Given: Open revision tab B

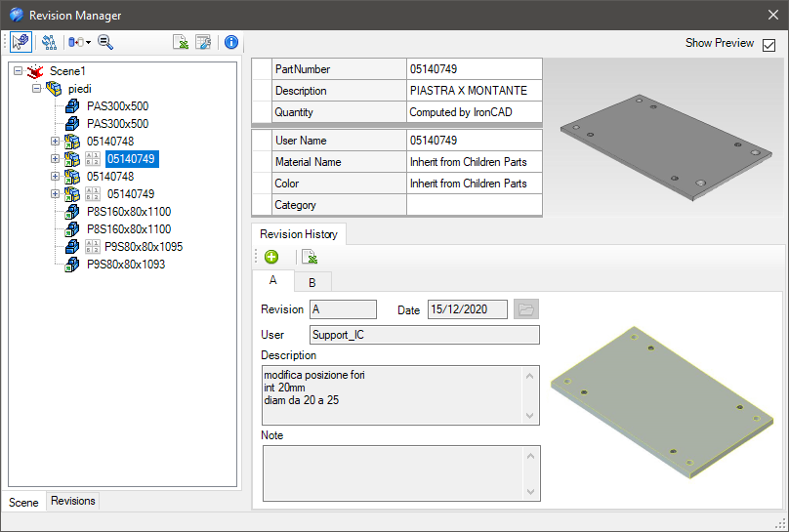Looking at the screenshot, I should pos(311,282).
